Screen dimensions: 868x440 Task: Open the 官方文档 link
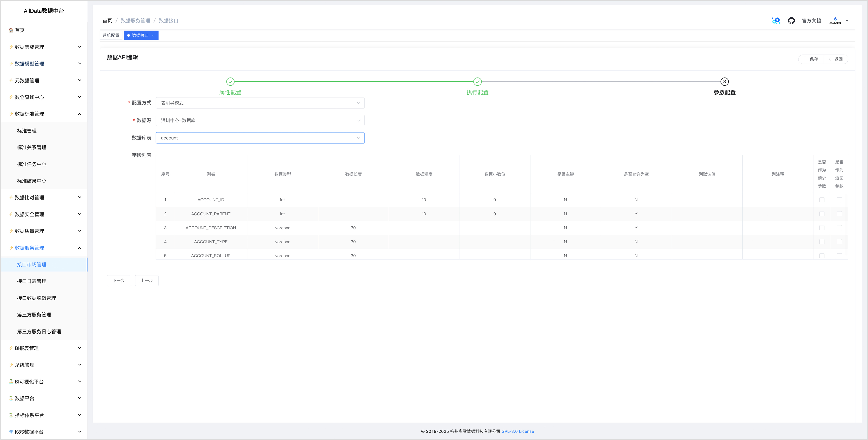811,21
